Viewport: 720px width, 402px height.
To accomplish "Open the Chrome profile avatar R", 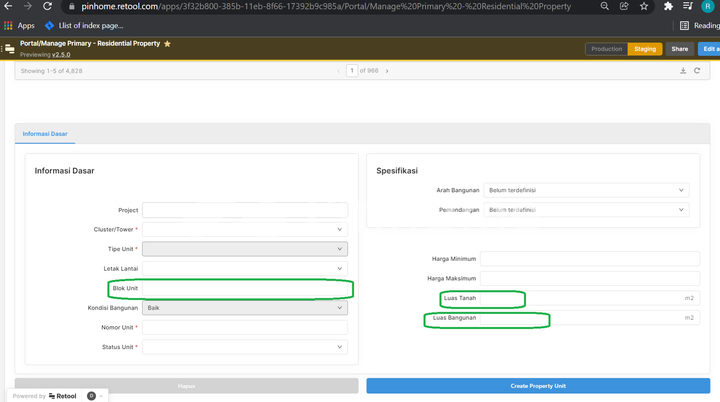I will click(x=708, y=6).
